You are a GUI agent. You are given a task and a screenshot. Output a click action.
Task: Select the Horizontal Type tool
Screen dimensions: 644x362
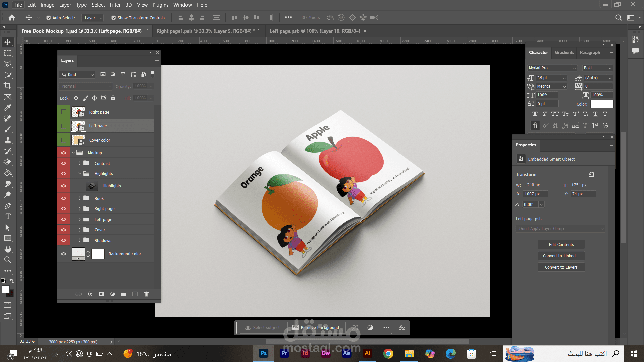(8, 217)
